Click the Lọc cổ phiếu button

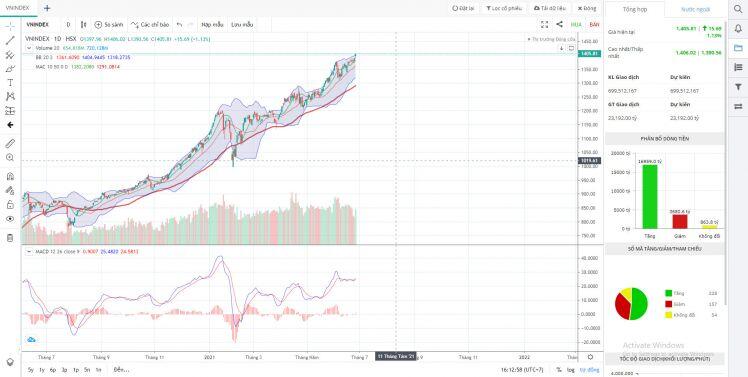coord(504,8)
